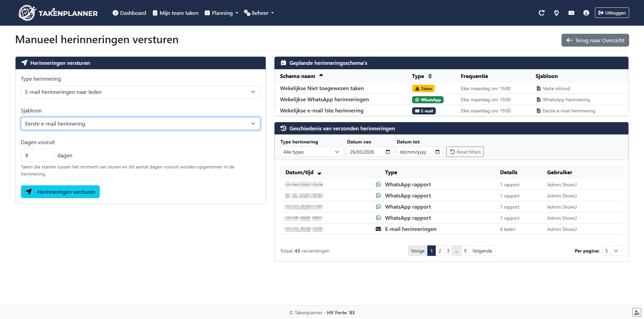Image resolution: width=644 pixels, height=319 pixels.
Task: Open the Beheer menu
Action: [259, 13]
